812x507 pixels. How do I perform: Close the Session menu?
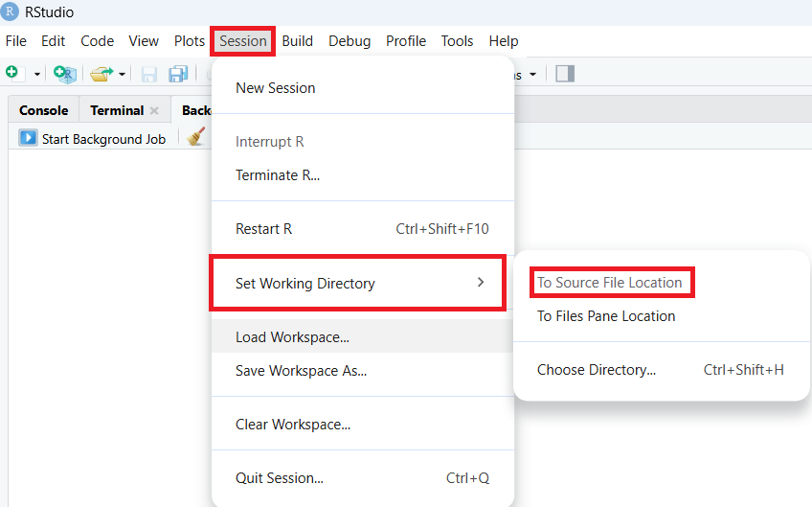point(243,41)
